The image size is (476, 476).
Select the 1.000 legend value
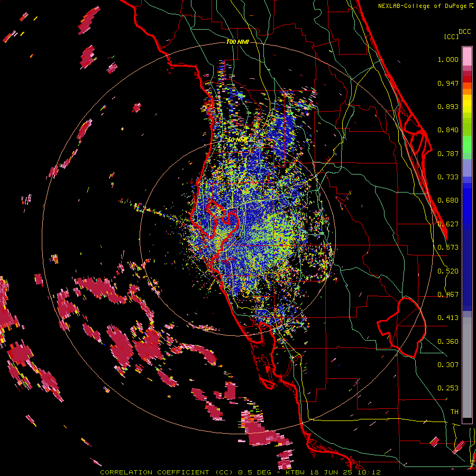(448, 59)
